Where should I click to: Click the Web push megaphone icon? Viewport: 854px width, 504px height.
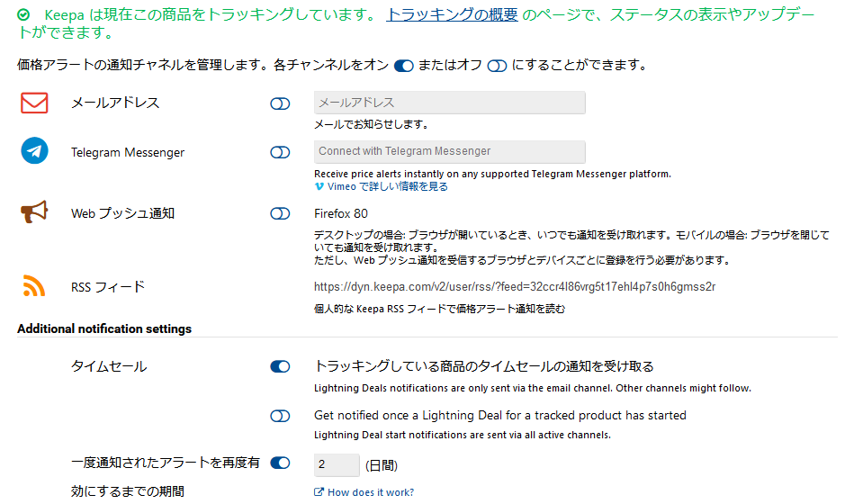coord(33,212)
